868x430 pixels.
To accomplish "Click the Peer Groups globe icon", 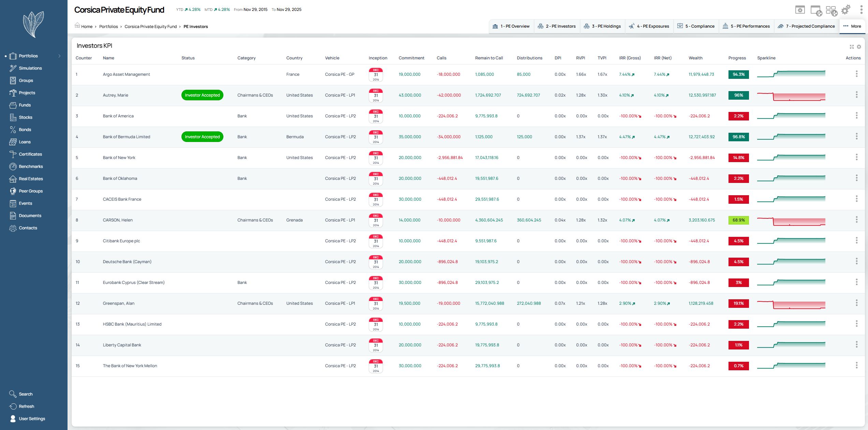I will coord(13,191).
